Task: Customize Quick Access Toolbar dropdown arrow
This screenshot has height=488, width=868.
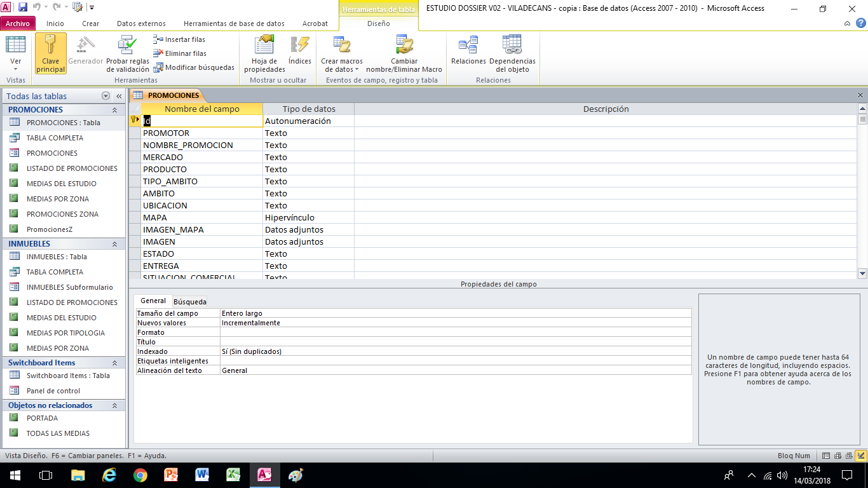Action: [92, 8]
